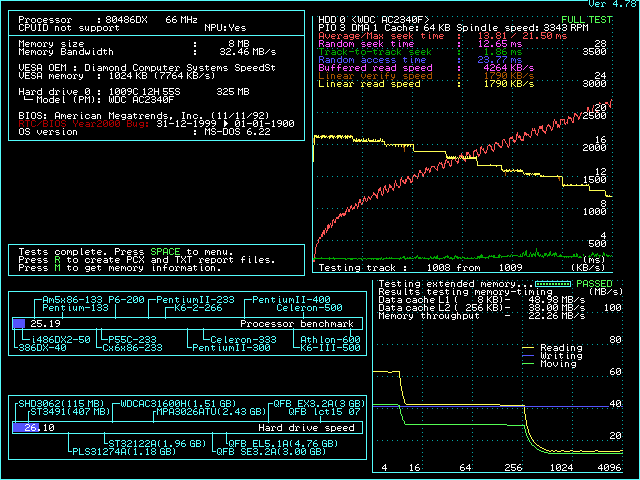Click the blue Processor benchmark bar
The height and width of the screenshot is (480, 640).
[x=19, y=324]
